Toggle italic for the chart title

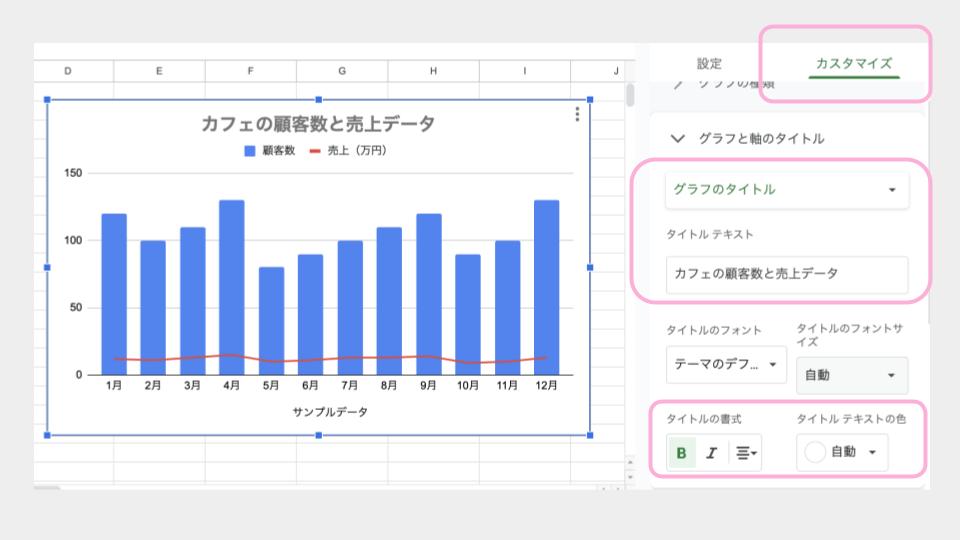tap(711, 453)
